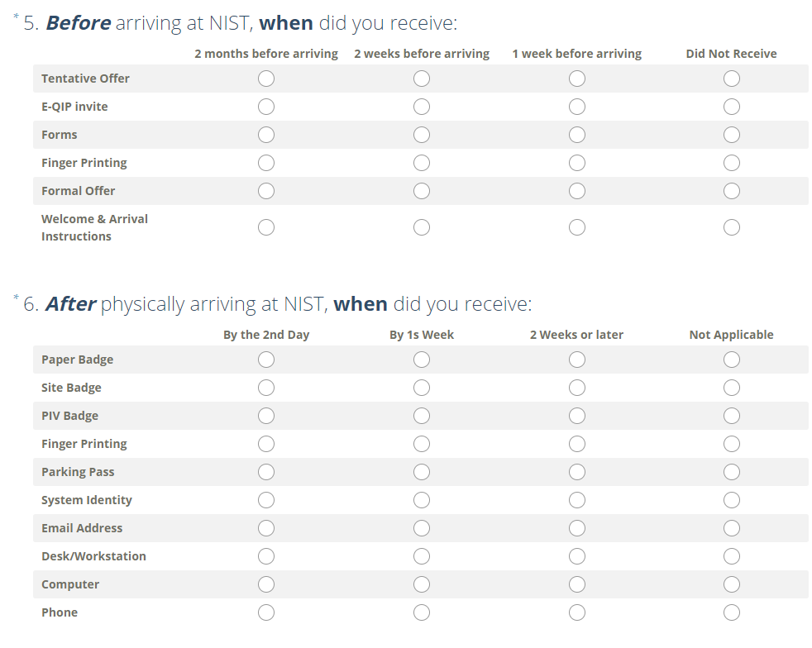The height and width of the screenshot is (648, 812).
Task: Choose 'By 1s Week' for Phone
Action: click(x=422, y=612)
